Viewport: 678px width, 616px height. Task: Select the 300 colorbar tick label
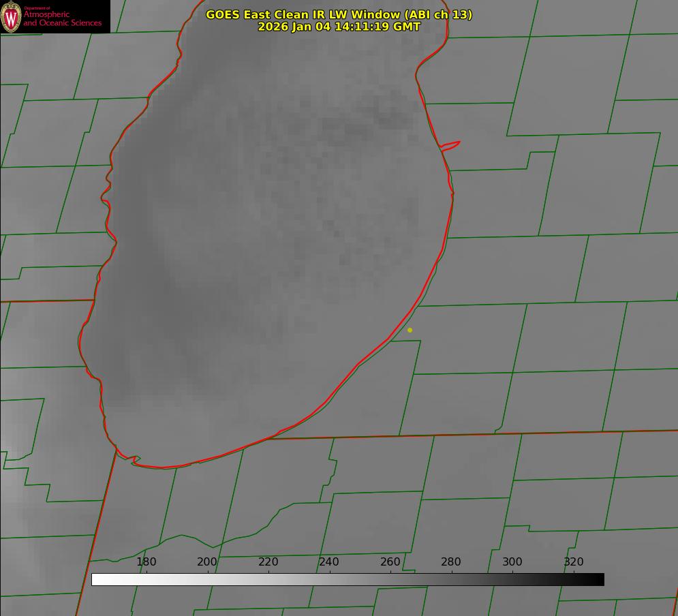click(x=512, y=562)
